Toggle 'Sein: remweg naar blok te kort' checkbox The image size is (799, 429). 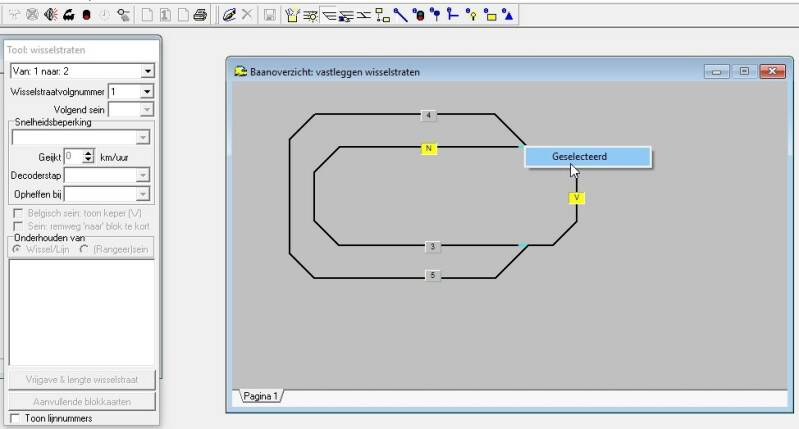pyautogui.click(x=18, y=226)
